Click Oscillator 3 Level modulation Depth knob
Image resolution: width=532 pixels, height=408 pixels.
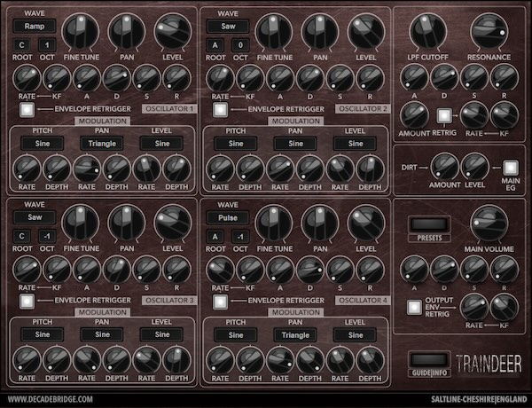[176, 360]
